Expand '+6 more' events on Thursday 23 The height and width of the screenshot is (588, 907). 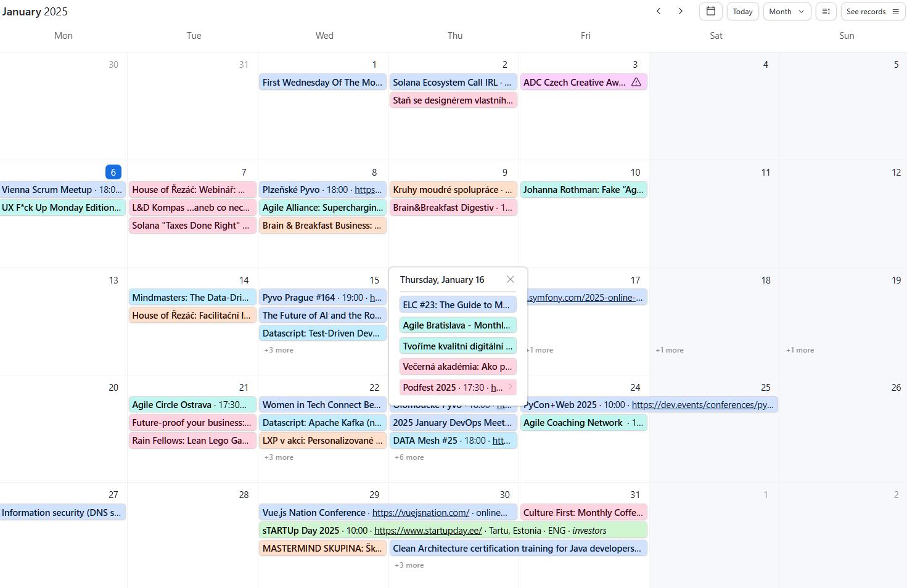tap(409, 457)
